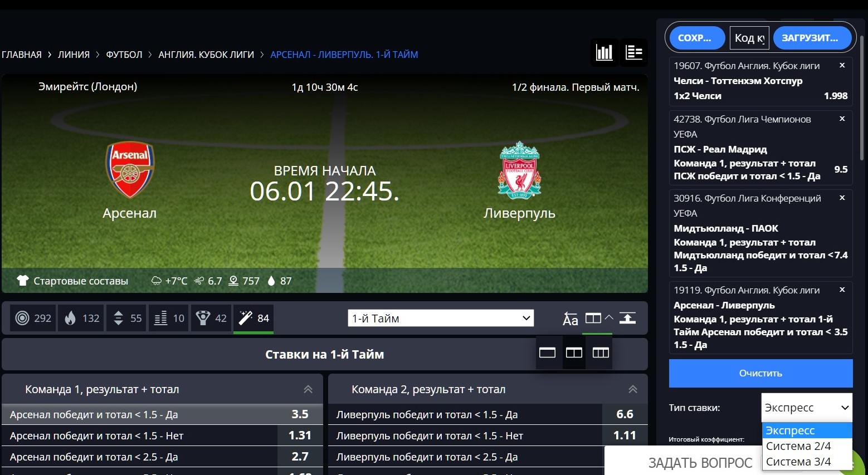Viewport: 868px width, 475px height.
Task: Remove the ПСЖ - Реал Мадрид bet
Action: (x=842, y=119)
